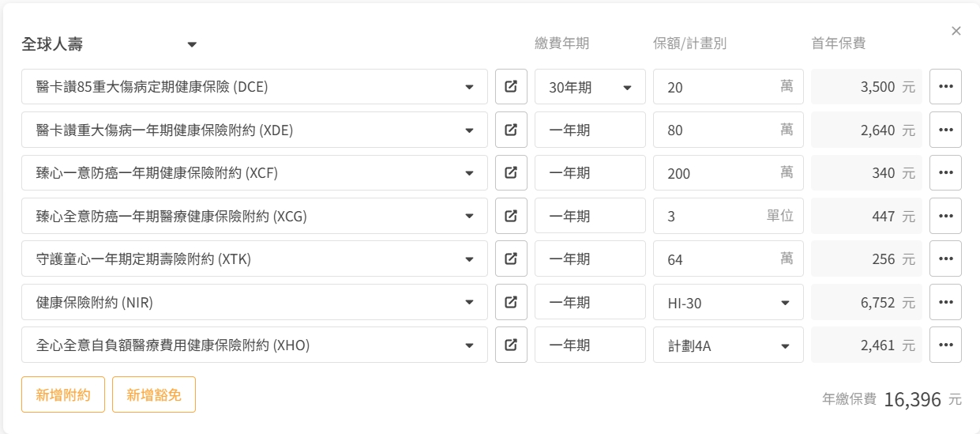Open external link for 臻心一意防癌 (XCF) rider
This screenshot has width=980, height=434.
coord(511,173)
